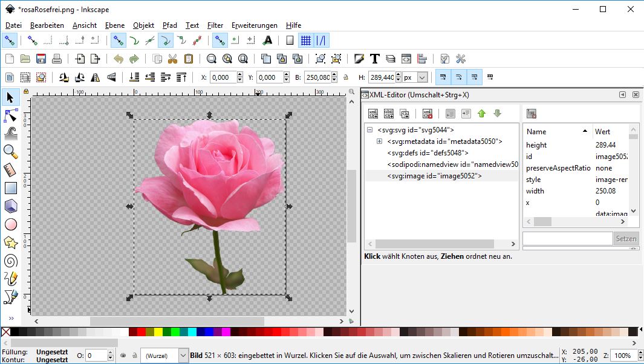Delete the XML node with red-marked icon
This screenshot has width=644, height=364.
428,113
